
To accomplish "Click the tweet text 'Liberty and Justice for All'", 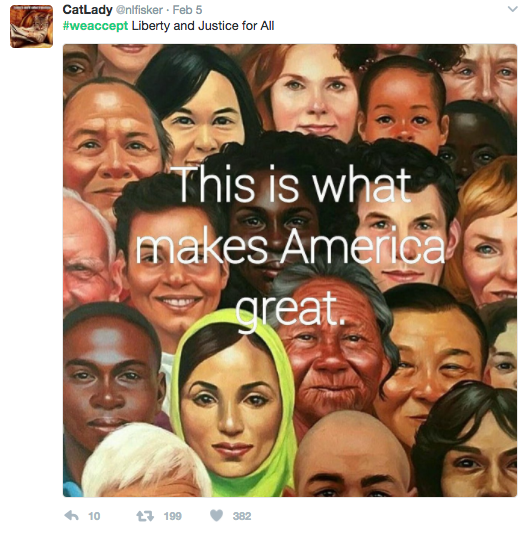I will tap(203, 26).
